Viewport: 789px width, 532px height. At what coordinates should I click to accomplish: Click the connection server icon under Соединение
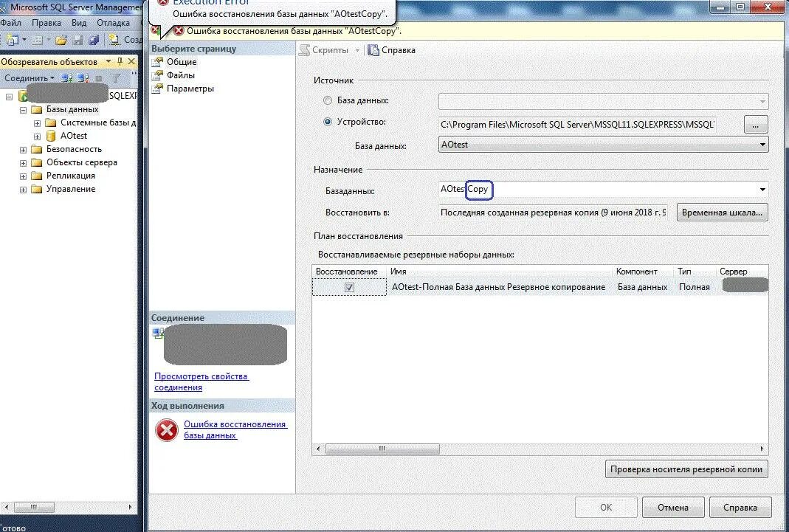158,332
